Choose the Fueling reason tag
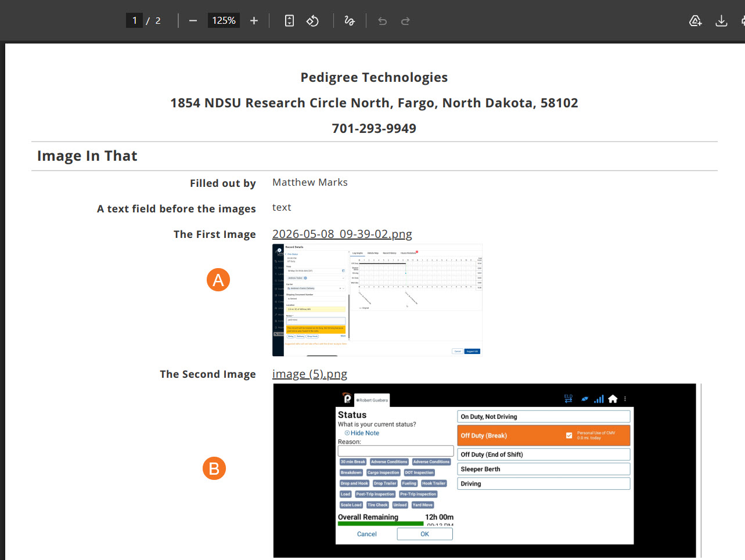745x560 pixels. tap(409, 483)
